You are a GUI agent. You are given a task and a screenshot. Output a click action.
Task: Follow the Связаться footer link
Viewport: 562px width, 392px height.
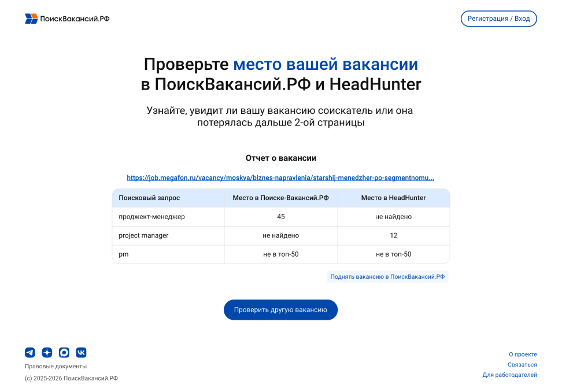[522, 365]
